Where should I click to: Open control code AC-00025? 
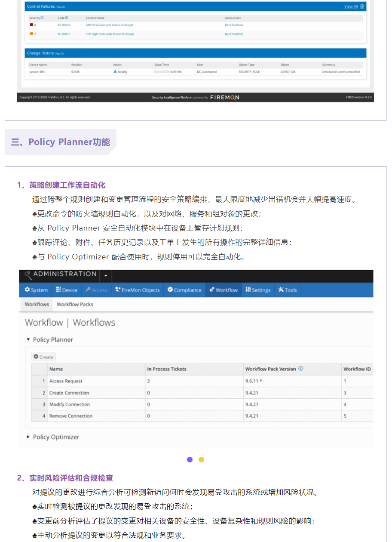click(64, 25)
